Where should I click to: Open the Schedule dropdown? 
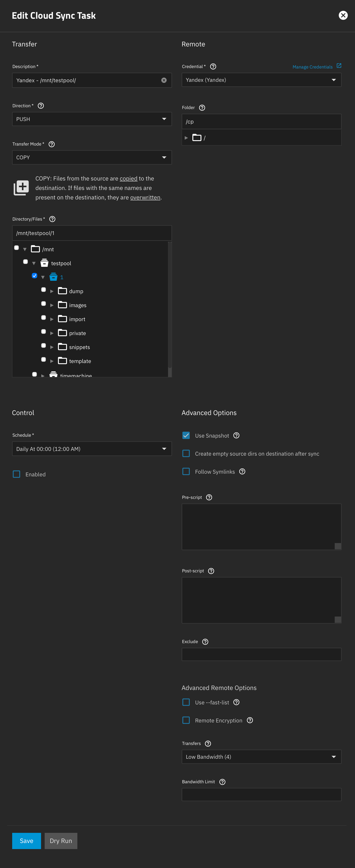point(92,449)
